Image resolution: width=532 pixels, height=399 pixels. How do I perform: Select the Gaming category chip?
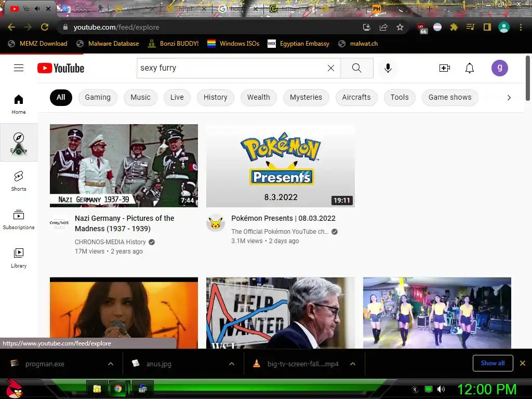[98, 97]
